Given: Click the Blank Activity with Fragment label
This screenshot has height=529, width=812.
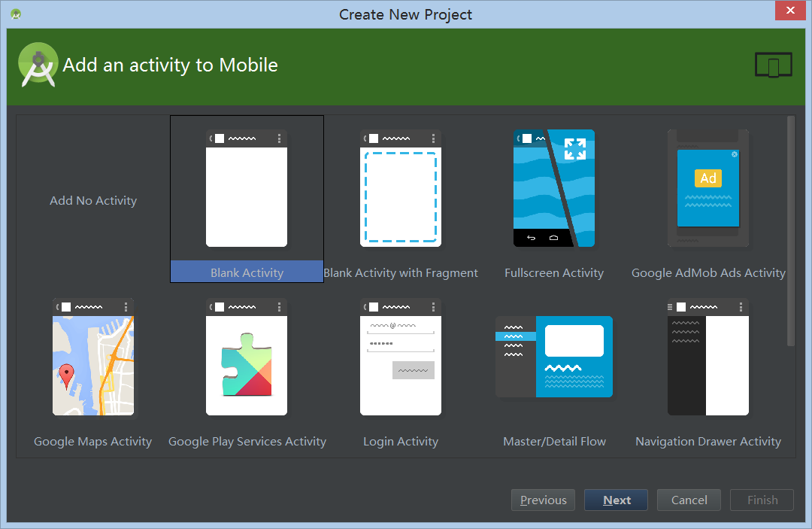Looking at the screenshot, I should coord(401,272).
